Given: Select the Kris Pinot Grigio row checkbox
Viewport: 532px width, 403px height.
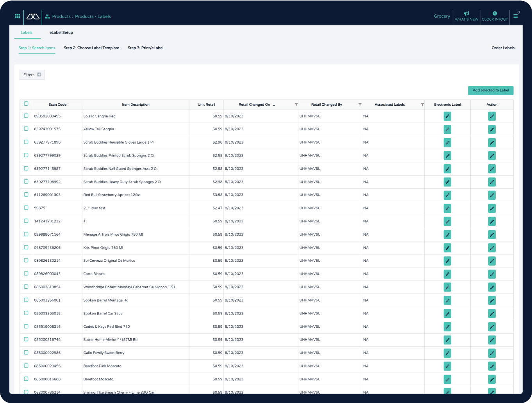Looking at the screenshot, I should pyautogui.click(x=26, y=247).
